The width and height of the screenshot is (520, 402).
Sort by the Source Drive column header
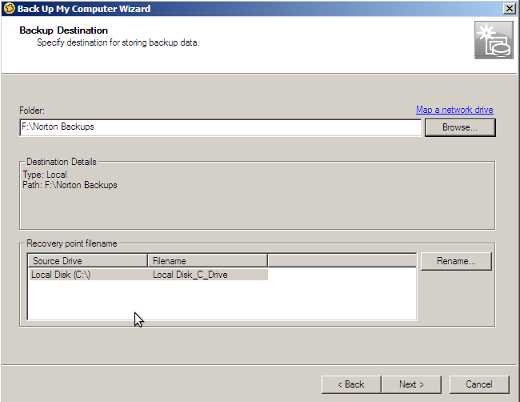[87, 260]
